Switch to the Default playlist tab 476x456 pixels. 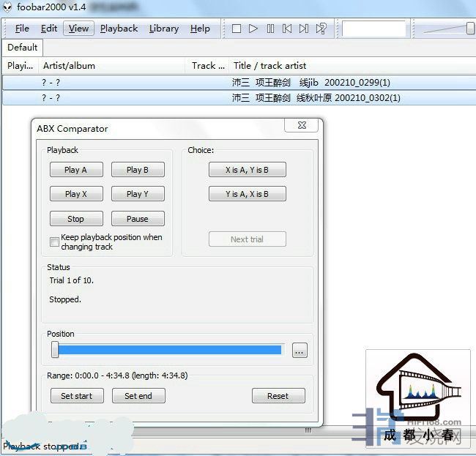tap(23, 48)
